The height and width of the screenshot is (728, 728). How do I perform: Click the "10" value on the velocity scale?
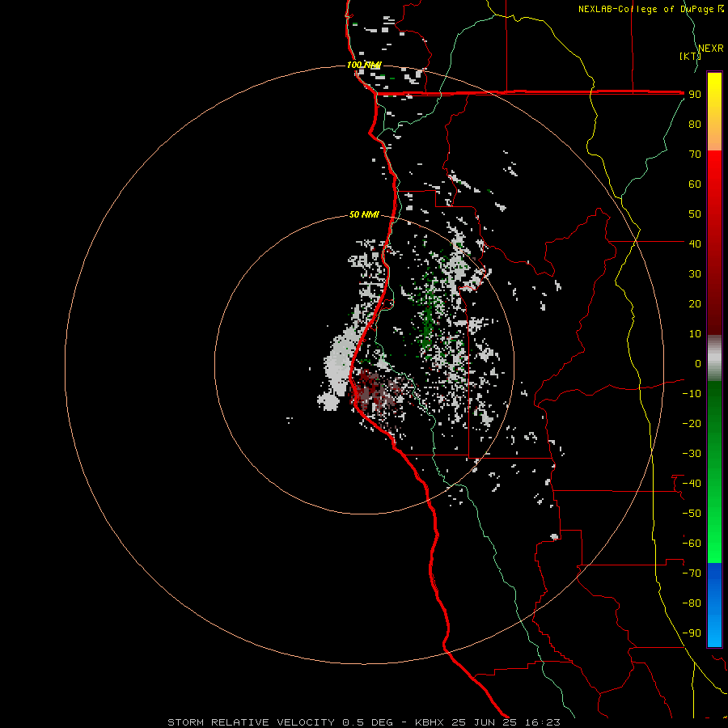695,334
